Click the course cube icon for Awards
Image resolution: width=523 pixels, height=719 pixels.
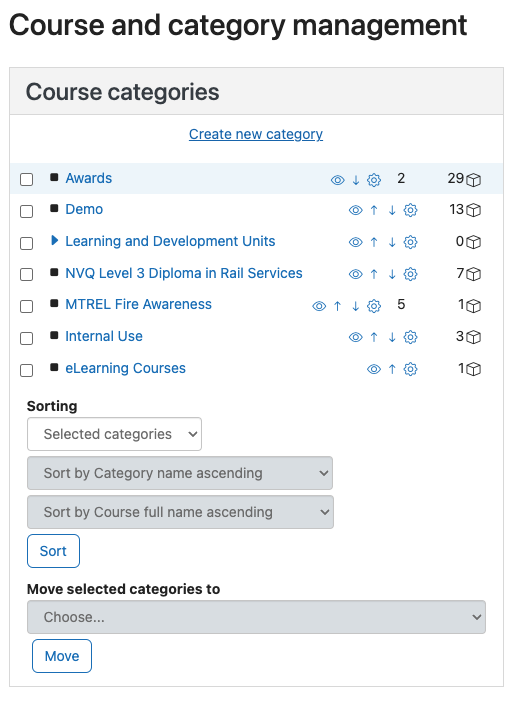point(473,180)
